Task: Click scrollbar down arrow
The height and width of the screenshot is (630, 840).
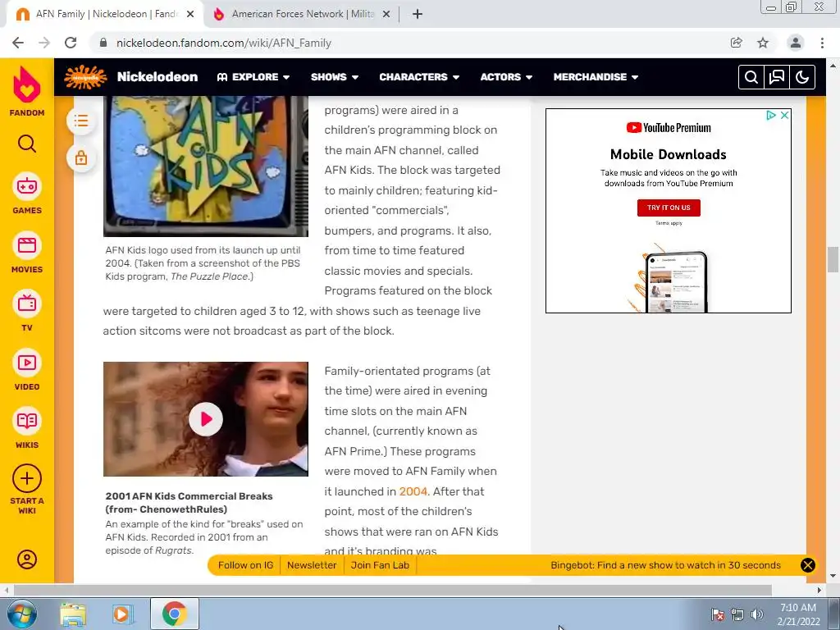Action: (x=833, y=577)
